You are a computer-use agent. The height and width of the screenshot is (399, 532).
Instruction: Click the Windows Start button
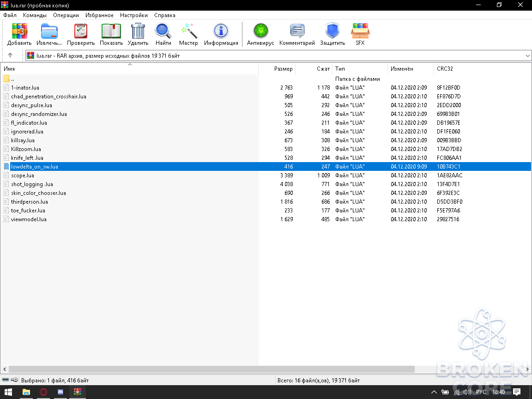click(x=8, y=392)
